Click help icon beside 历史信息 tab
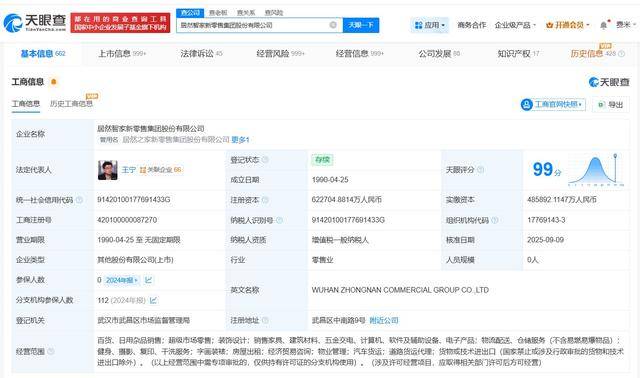This screenshot has height=378, width=640. pos(622,53)
